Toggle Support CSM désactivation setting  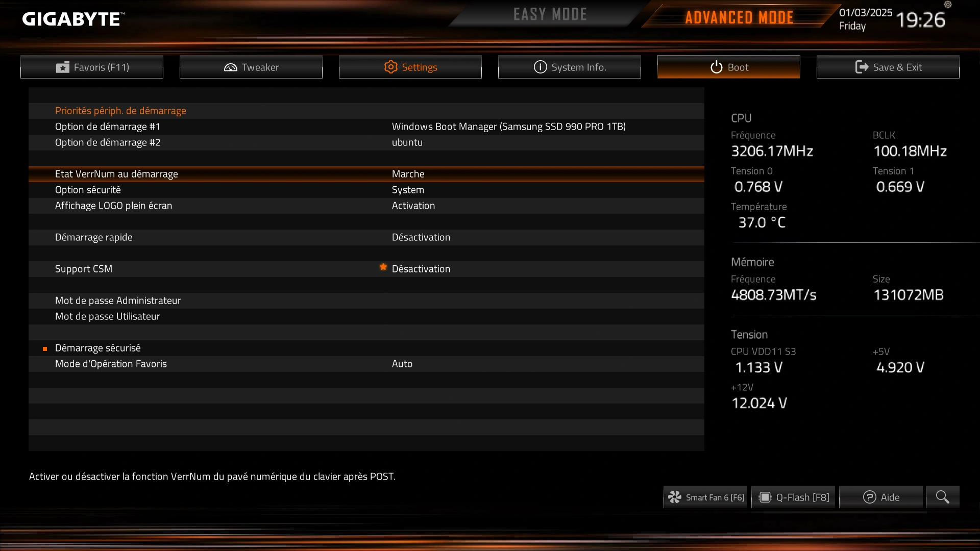pyautogui.click(x=421, y=268)
